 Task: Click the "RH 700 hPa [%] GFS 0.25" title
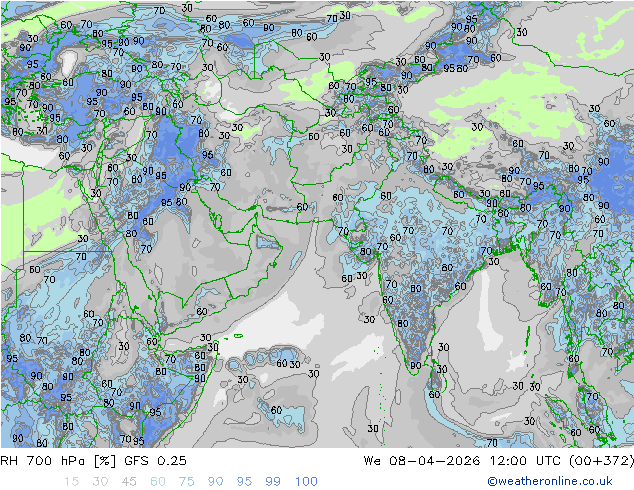[93, 461]
